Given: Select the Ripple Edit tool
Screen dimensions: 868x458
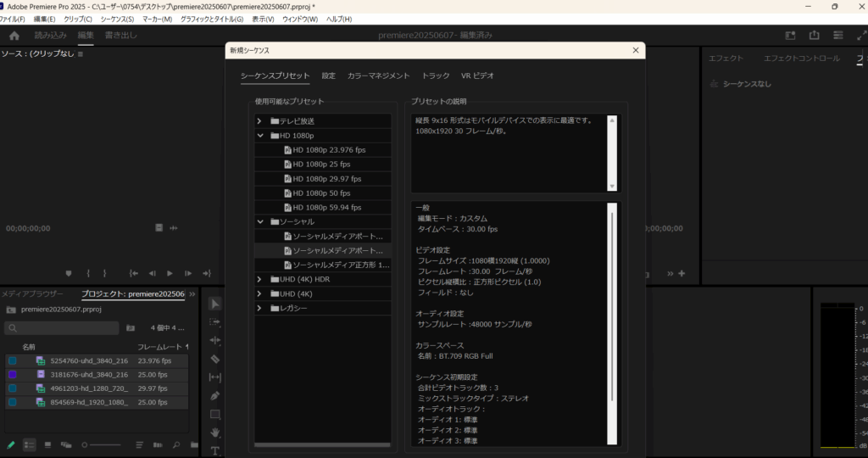Looking at the screenshot, I should (x=215, y=340).
